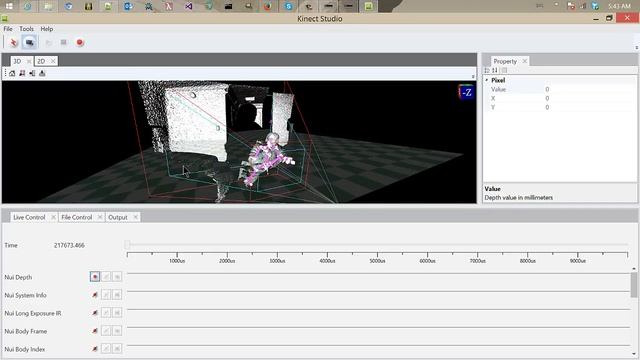640x360 pixels.
Task: Click the alphabetical sort icon in Property panel
Action: point(495,71)
